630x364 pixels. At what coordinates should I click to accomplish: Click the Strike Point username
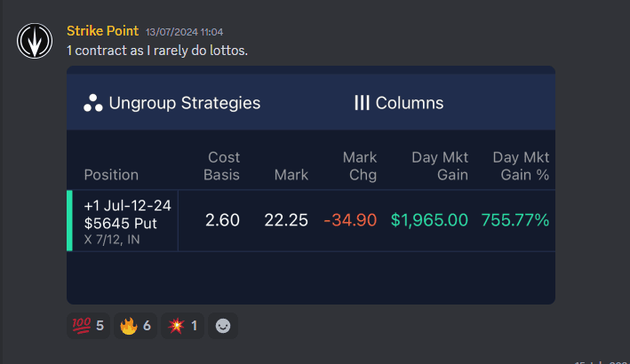click(x=103, y=31)
